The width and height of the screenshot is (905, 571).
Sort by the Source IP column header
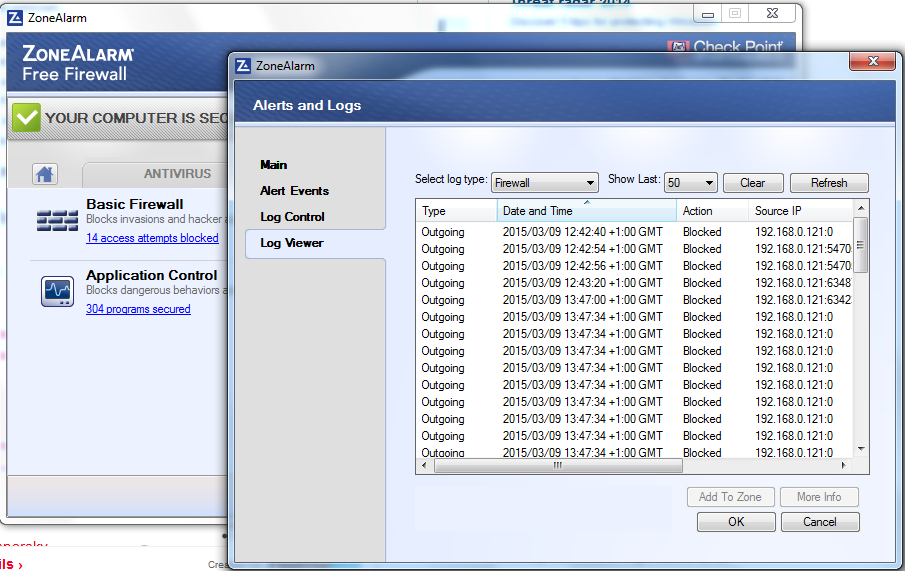pyautogui.click(x=801, y=211)
